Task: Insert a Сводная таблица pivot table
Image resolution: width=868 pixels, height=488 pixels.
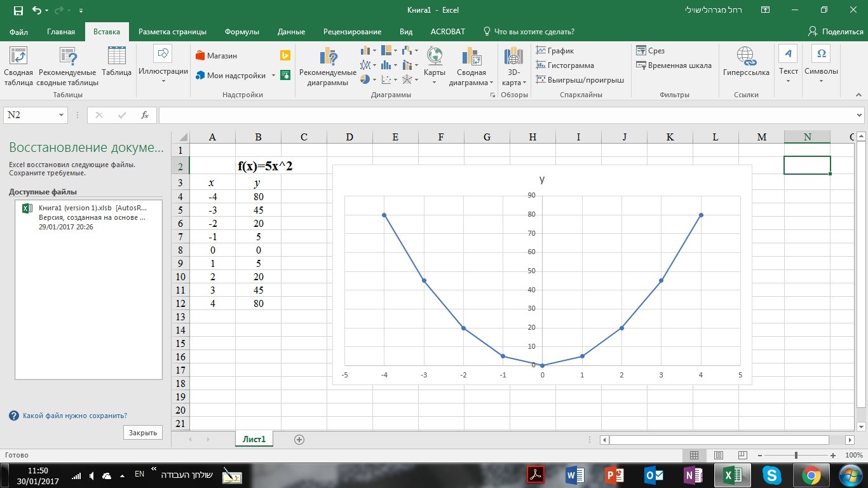Action: click(18, 66)
